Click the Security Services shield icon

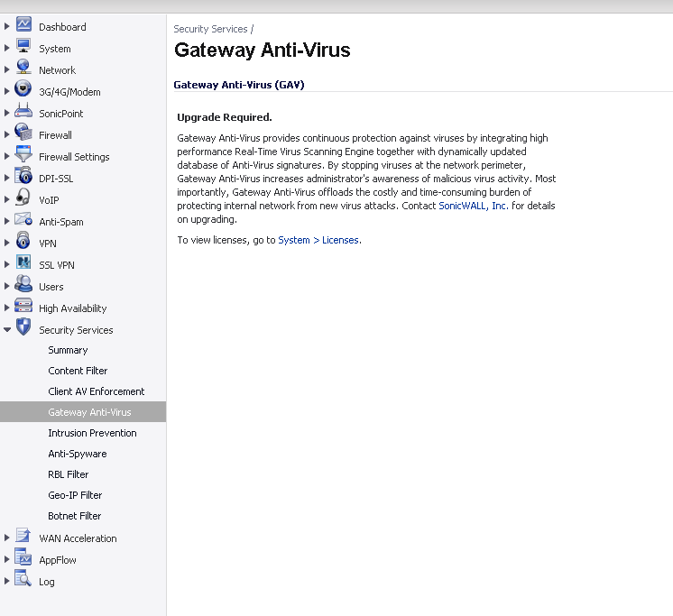(x=23, y=327)
